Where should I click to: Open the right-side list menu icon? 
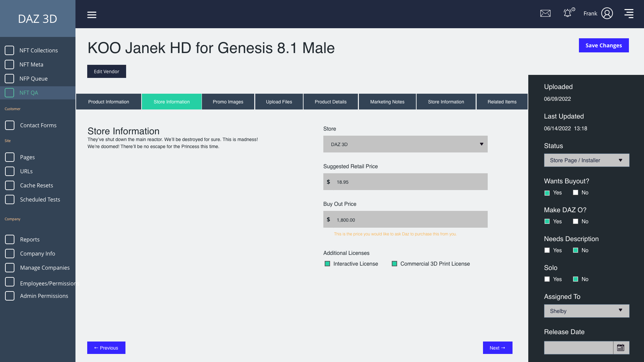click(629, 13)
